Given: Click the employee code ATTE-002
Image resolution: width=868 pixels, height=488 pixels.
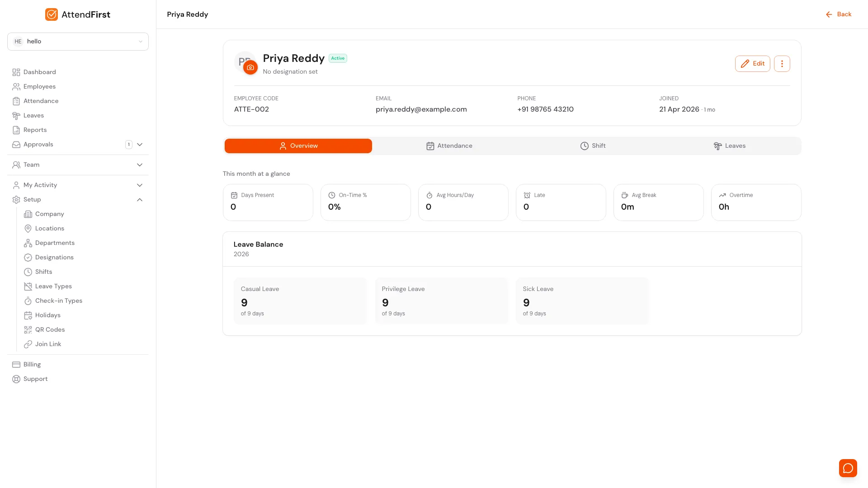Looking at the screenshot, I should click(x=251, y=109).
